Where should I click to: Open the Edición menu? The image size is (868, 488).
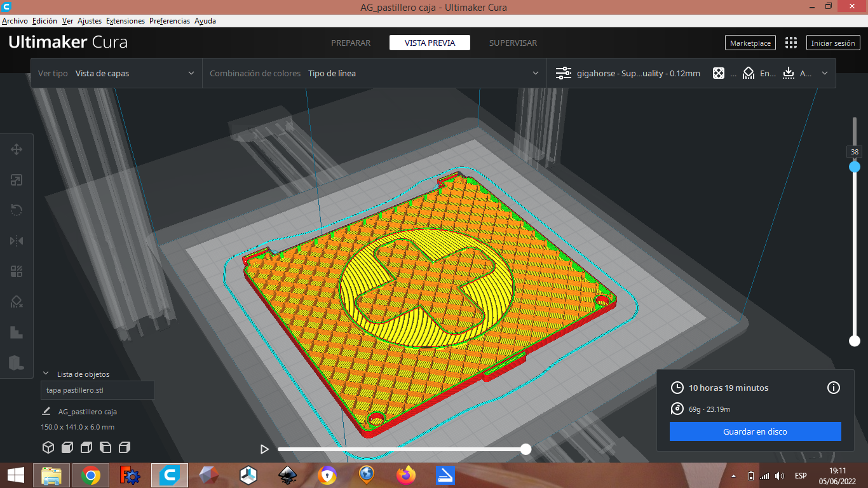pos(44,21)
